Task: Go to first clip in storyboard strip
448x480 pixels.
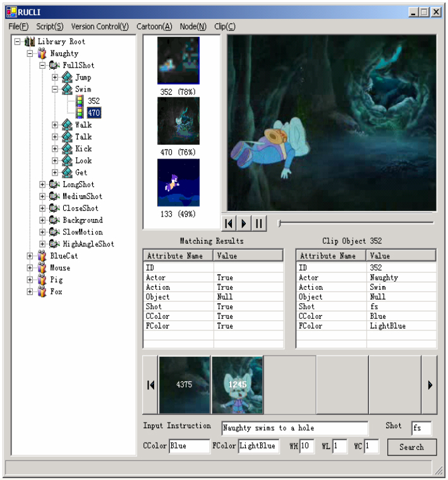Action: [150, 385]
